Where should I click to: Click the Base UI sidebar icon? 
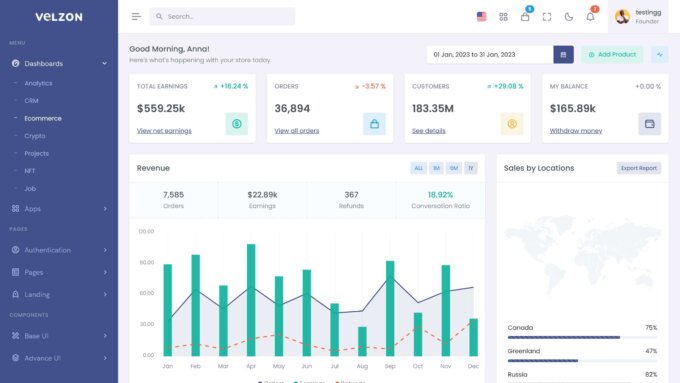click(16, 336)
